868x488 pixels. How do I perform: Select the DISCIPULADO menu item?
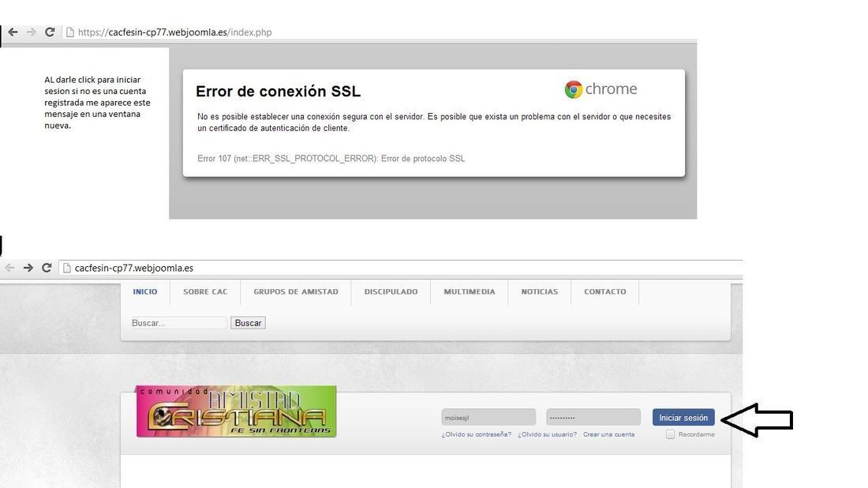[x=391, y=291]
